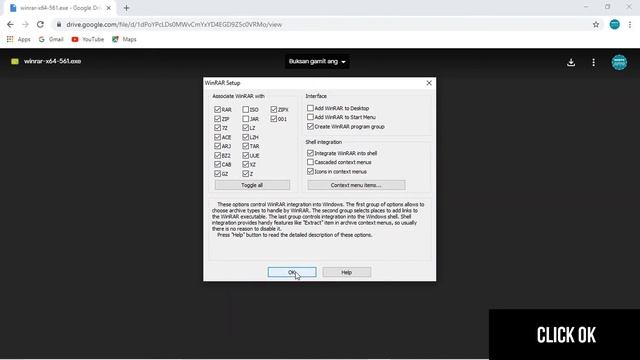Image resolution: width=640 pixels, height=360 pixels.
Task: Open the 'Buksan gamit ang' dropdown
Action: click(317, 62)
